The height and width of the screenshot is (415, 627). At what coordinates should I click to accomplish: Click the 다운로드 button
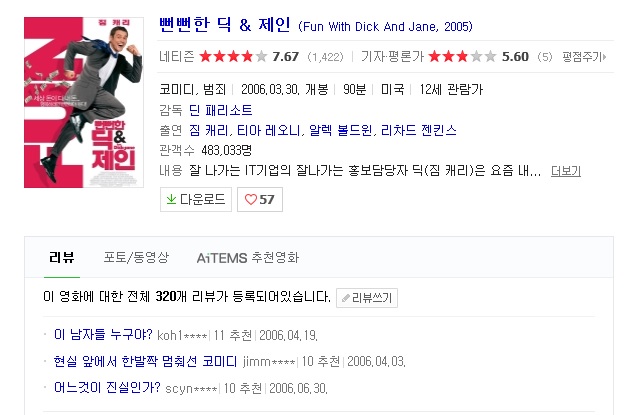196,200
